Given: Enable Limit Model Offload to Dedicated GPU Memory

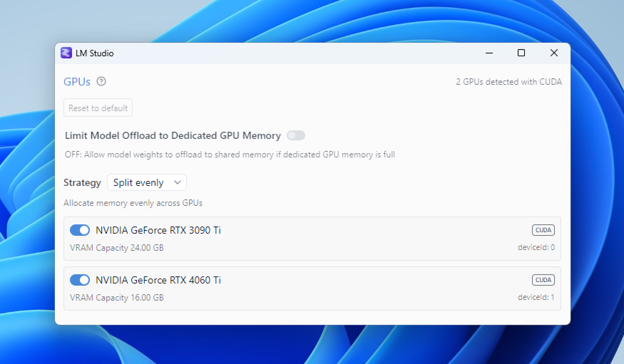Looking at the screenshot, I should tap(296, 136).
